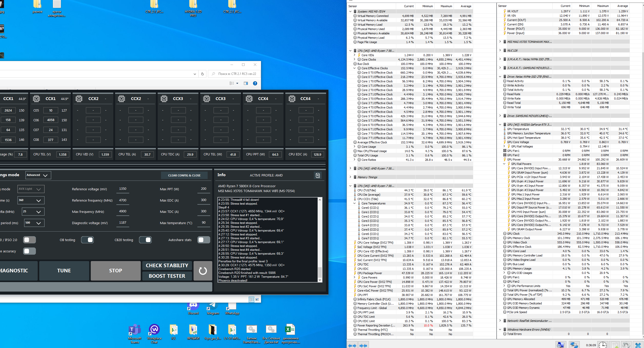Click the network remote monitoring icon in HWiNFO
The image size is (644, 348).
pos(574,345)
